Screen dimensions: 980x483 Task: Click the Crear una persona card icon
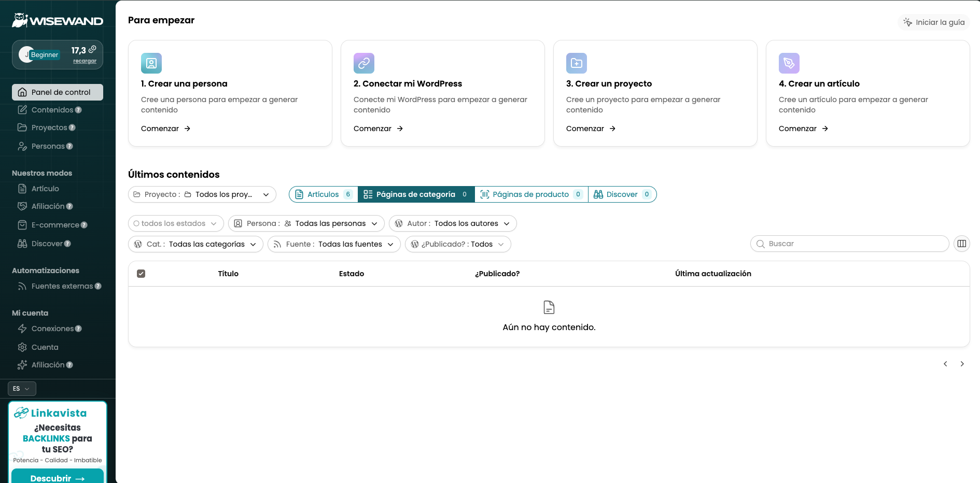pyautogui.click(x=151, y=63)
